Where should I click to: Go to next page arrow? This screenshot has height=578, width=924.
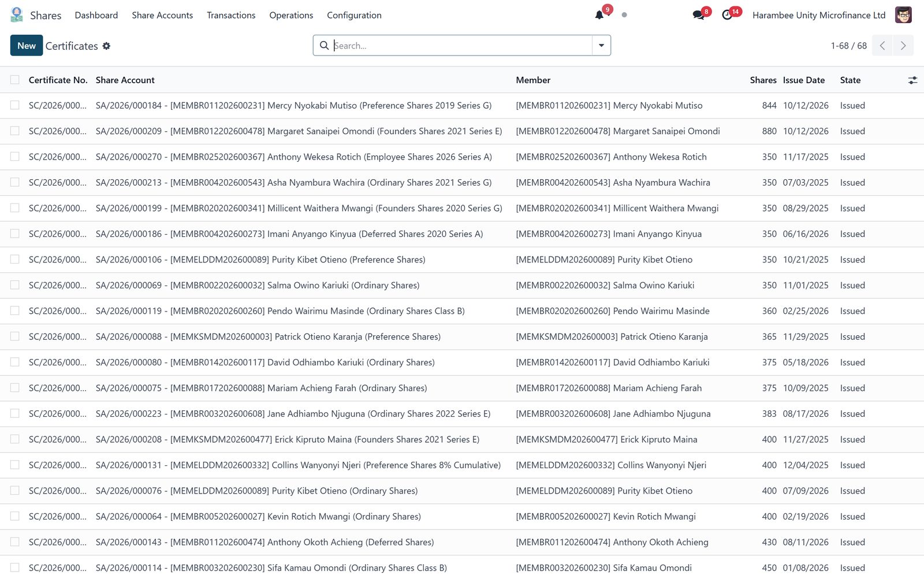(x=903, y=46)
